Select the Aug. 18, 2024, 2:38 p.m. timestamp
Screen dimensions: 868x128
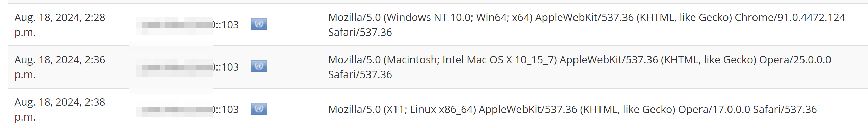(60, 109)
